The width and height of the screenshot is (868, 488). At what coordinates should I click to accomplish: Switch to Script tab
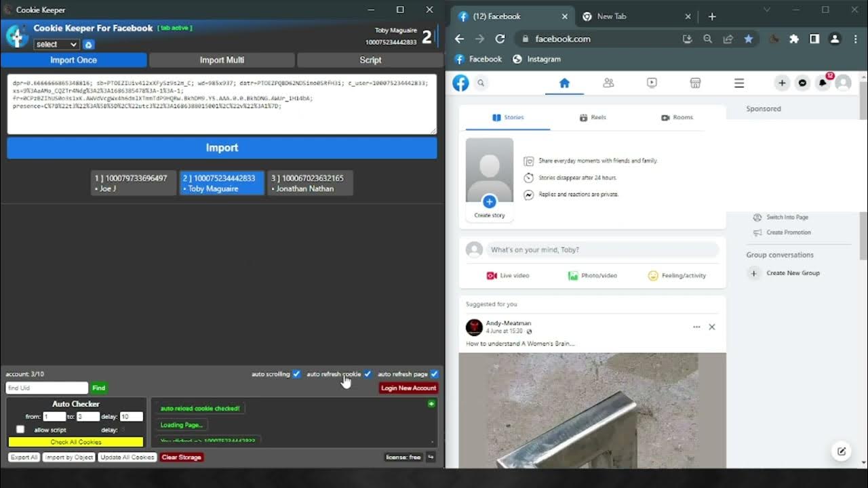370,60
